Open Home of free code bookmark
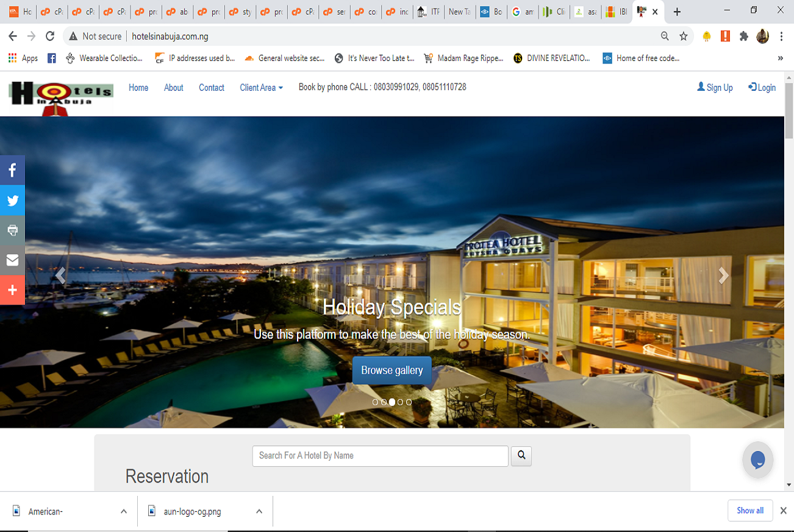 pyautogui.click(x=642, y=59)
